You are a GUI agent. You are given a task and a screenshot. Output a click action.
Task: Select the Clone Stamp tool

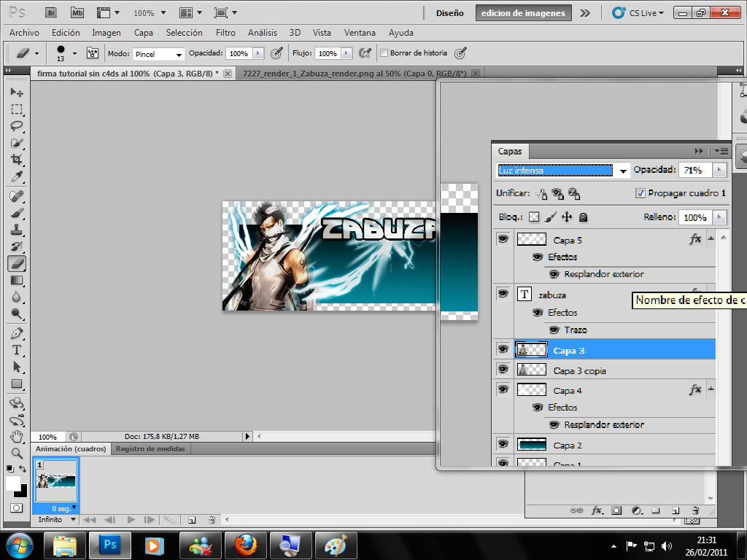point(17,230)
